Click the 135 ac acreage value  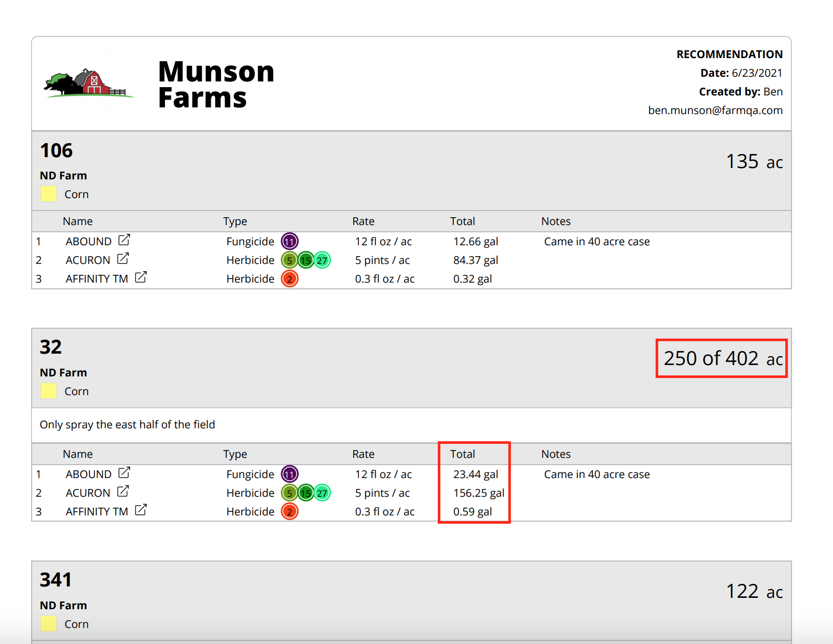click(x=754, y=162)
